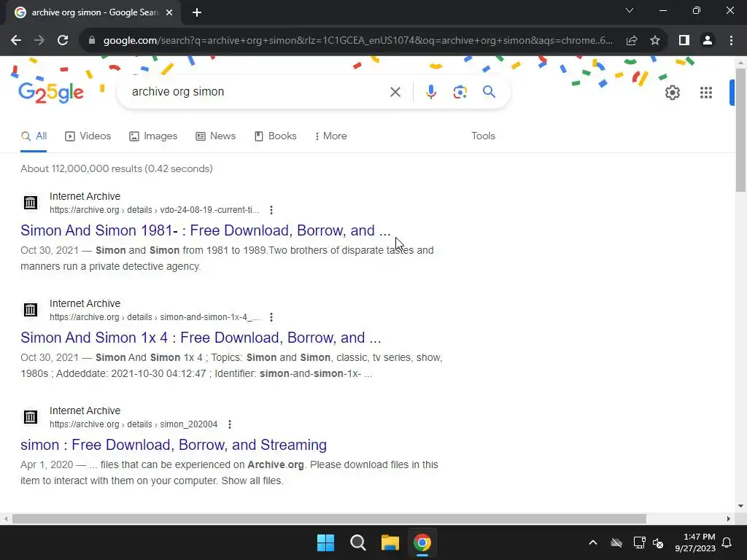Open File Explorer from the taskbar

(390, 542)
